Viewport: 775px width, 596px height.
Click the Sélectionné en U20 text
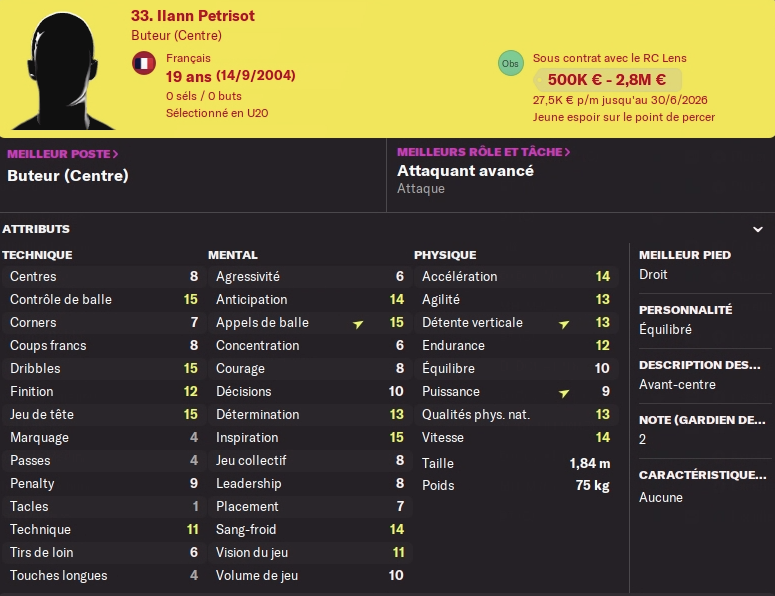pyautogui.click(x=216, y=113)
